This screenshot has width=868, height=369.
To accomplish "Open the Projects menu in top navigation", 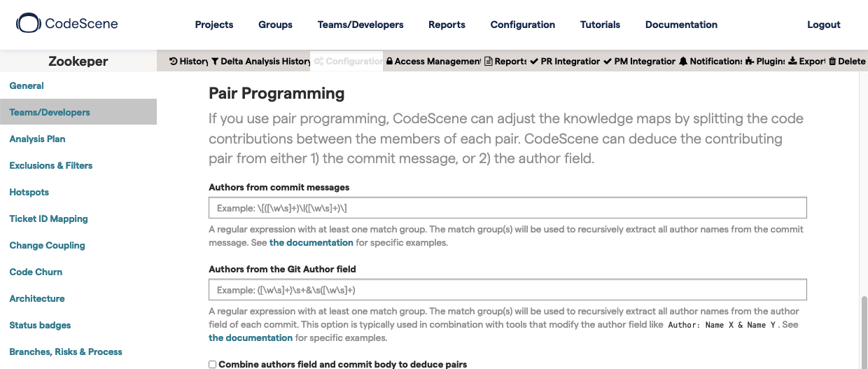I will 214,25.
